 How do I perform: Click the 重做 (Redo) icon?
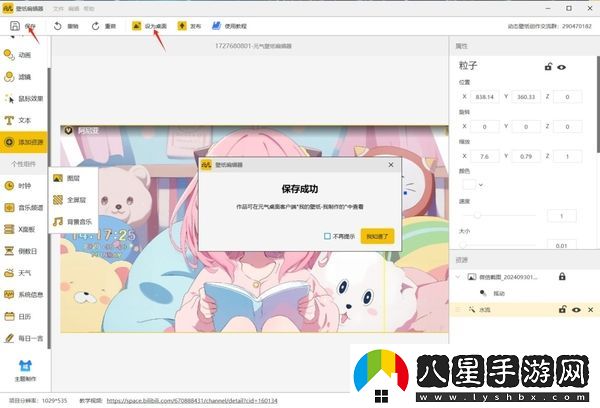pyautogui.click(x=101, y=27)
